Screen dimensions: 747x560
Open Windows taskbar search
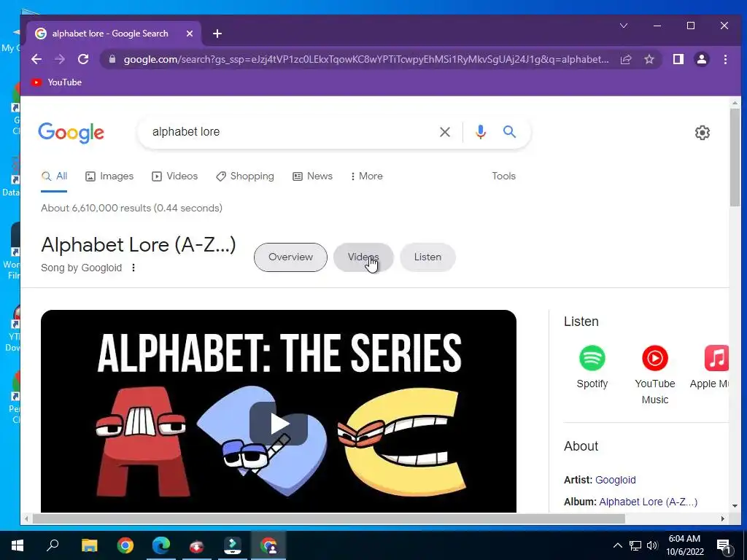click(53, 545)
